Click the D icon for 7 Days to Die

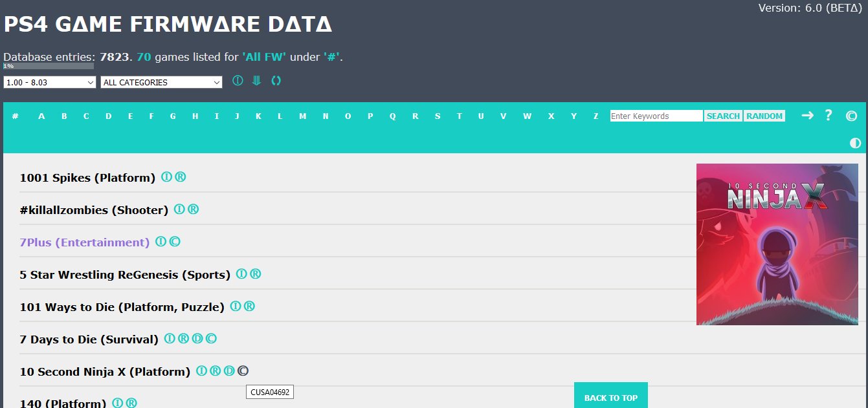197,338
